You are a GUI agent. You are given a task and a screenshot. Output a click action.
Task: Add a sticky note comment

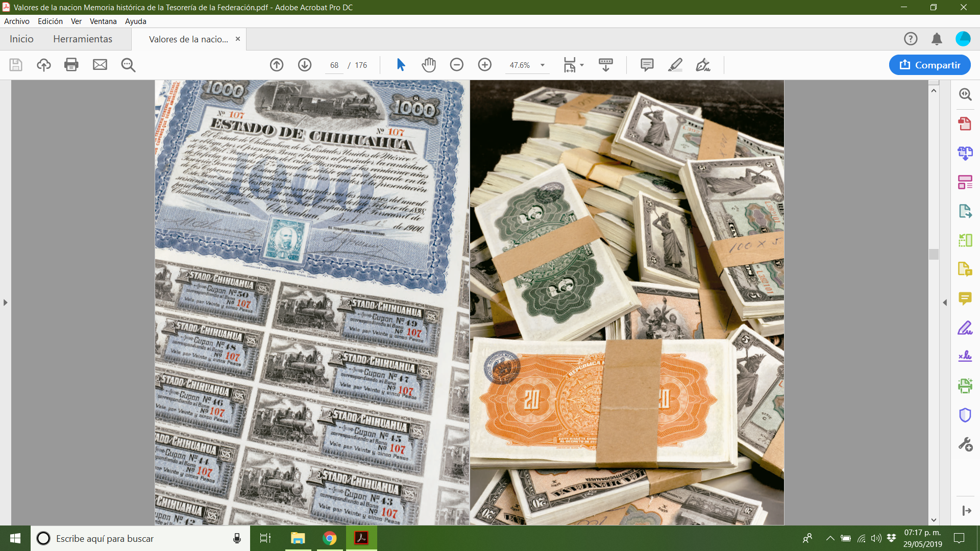647,65
